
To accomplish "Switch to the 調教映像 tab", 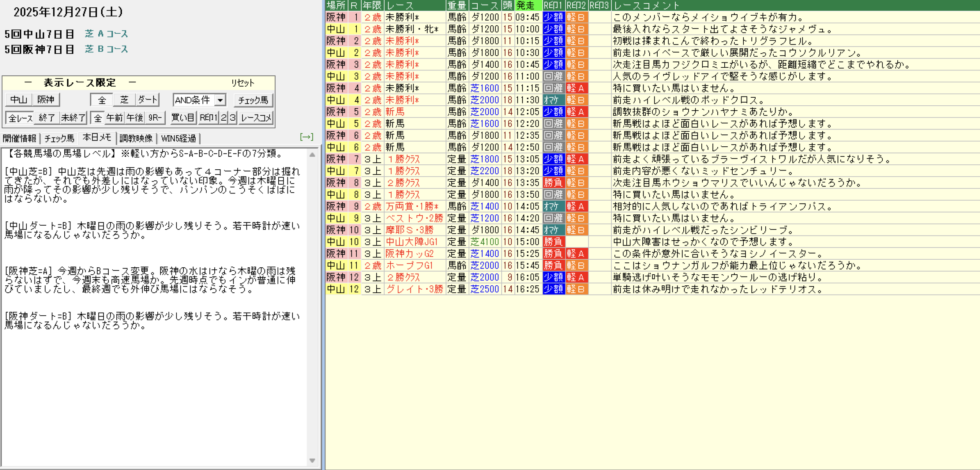I will click(x=136, y=138).
